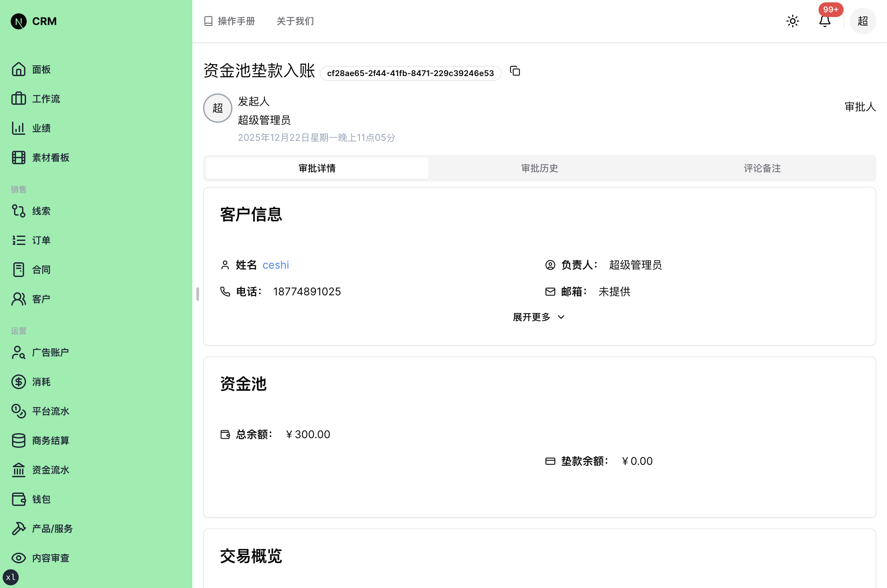Open user menu via 超 avatar
This screenshot has width=887, height=588.
click(862, 21)
